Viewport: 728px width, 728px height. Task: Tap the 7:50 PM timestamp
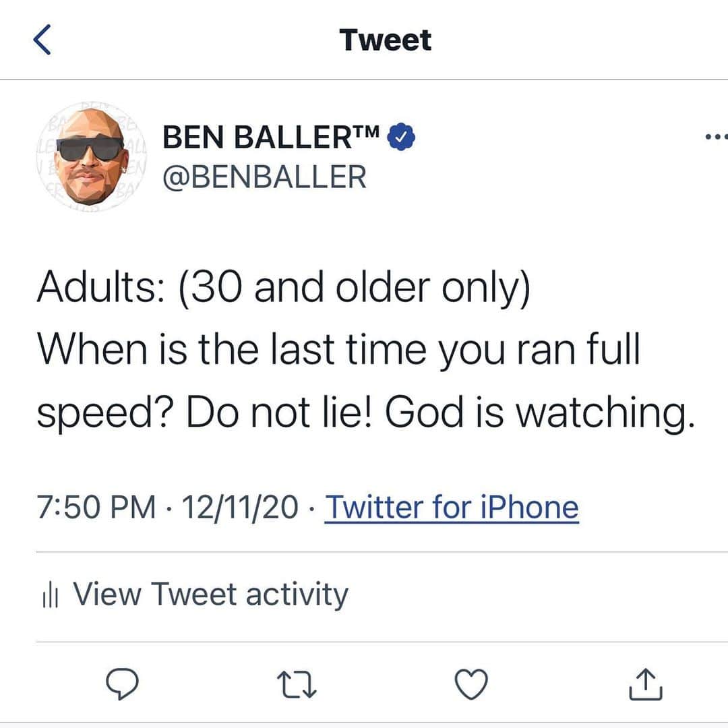click(96, 507)
